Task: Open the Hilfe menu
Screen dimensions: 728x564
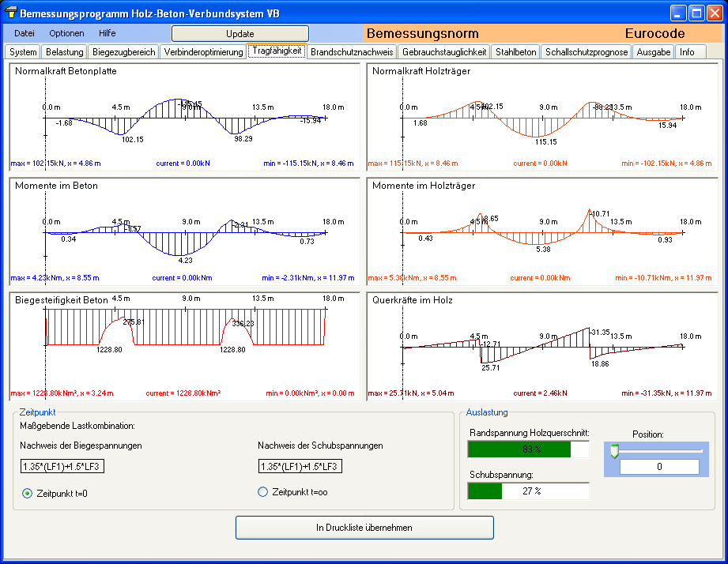Action: pos(108,33)
